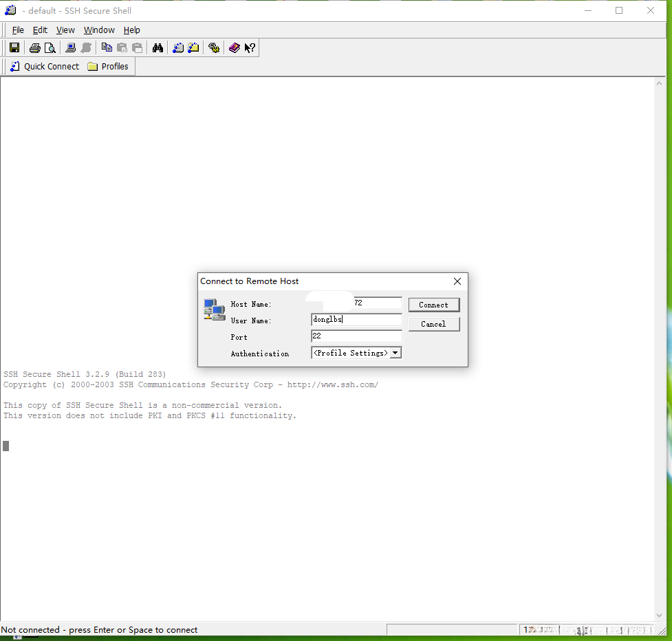The height and width of the screenshot is (641, 672).
Task: Open New File Transfer Window icon
Action: tap(193, 47)
